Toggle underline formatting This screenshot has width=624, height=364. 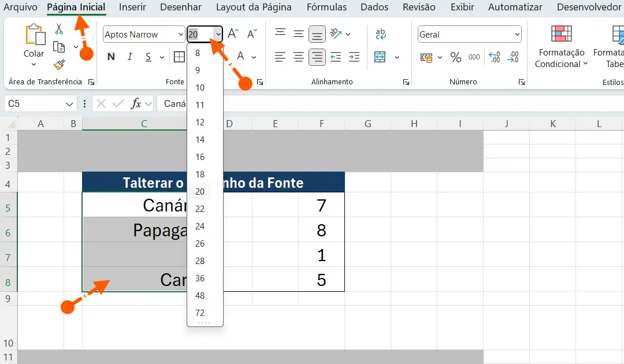tap(148, 57)
